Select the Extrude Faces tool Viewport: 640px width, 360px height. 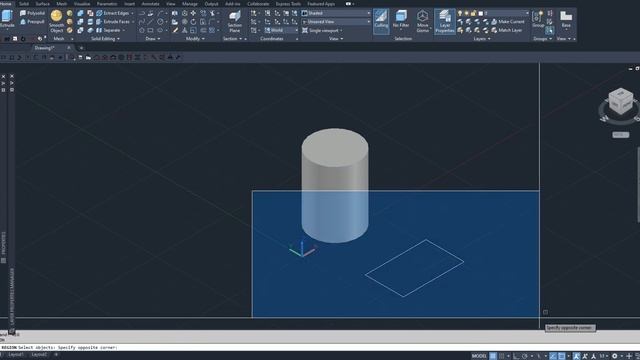pyautogui.click(x=115, y=22)
